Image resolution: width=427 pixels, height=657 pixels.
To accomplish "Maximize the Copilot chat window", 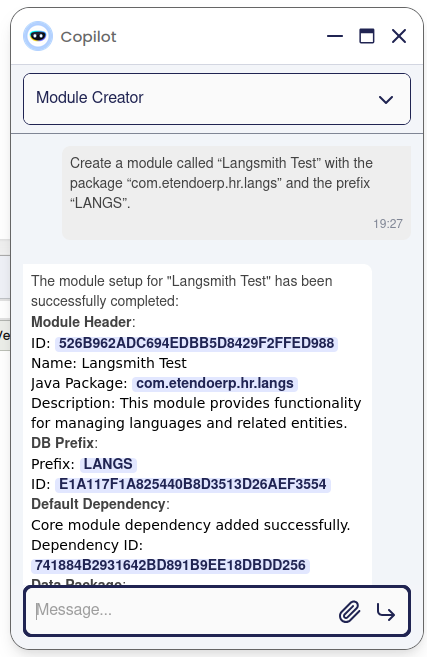I will click(x=367, y=36).
